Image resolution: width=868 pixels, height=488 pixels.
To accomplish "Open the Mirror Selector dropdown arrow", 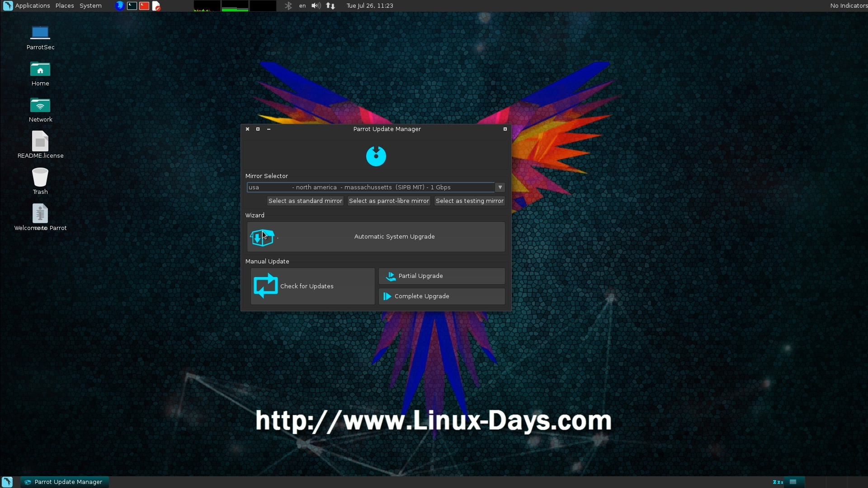I will point(500,188).
